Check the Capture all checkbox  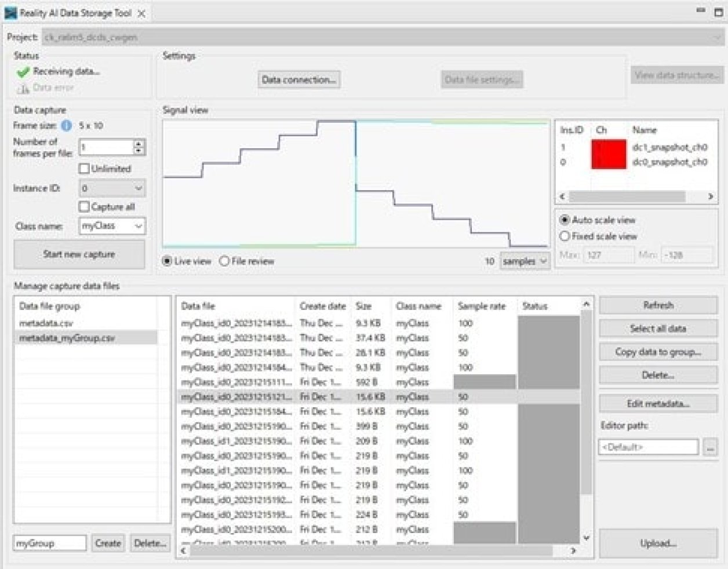[x=83, y=206]
